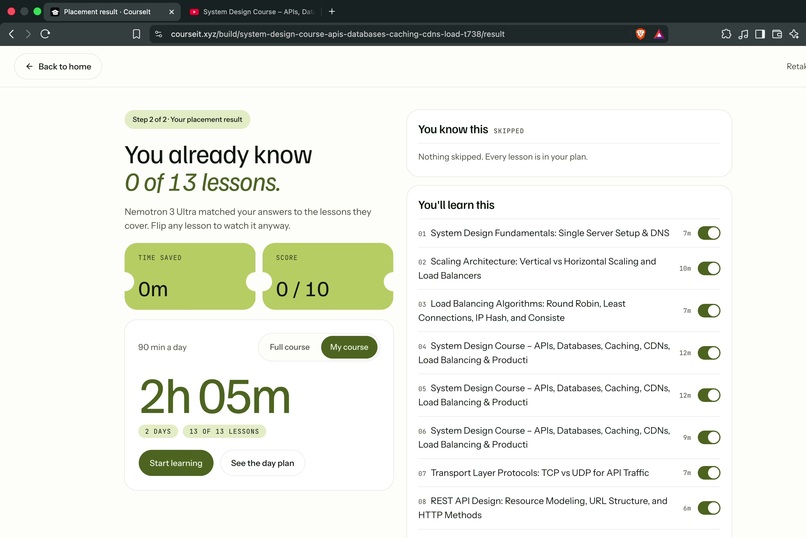This screenshot has height=538, width=806.
Task: Click the '0 of 13 lessons.' heading text
Action: pyautogui.click(x=203, y=182)
